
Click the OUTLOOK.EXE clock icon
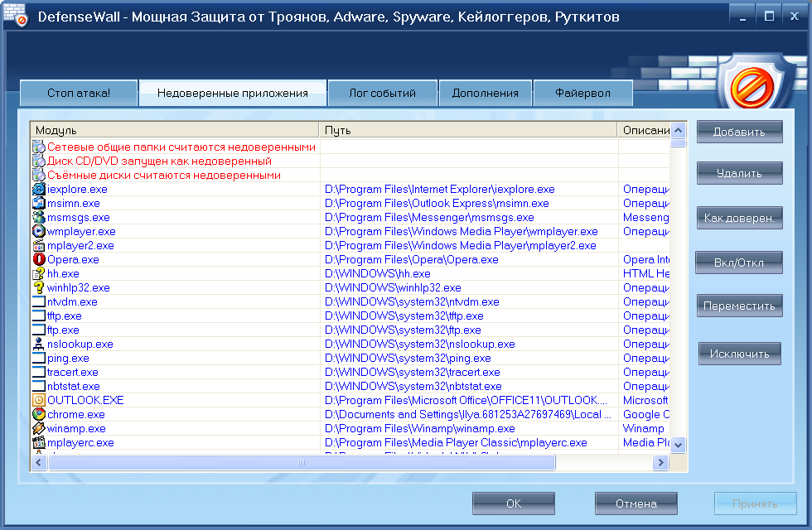[x=39, y=400]
